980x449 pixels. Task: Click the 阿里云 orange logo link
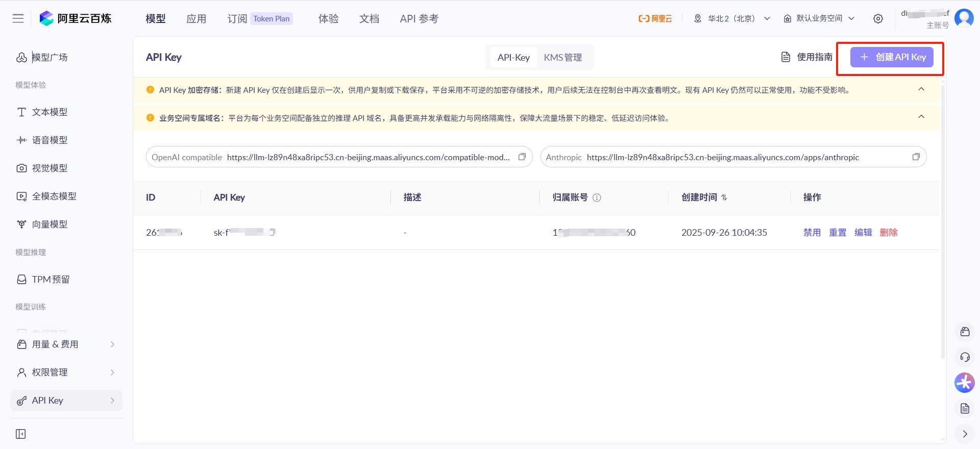coord(655,18)
